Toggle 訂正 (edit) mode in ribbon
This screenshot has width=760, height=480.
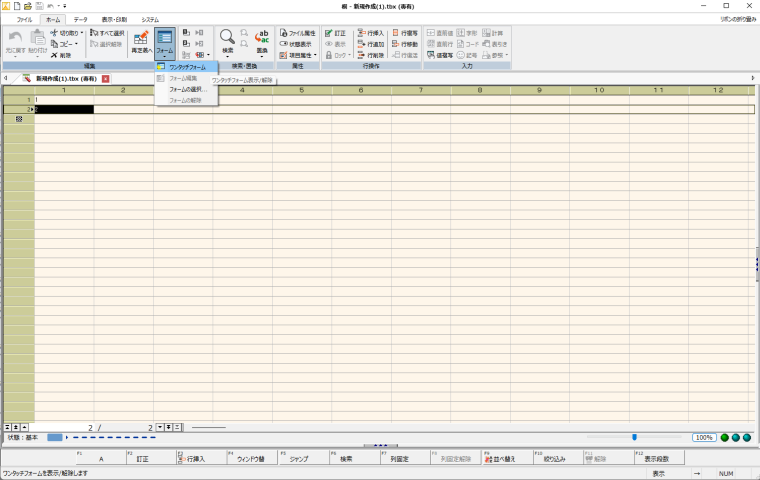(335, 33)
